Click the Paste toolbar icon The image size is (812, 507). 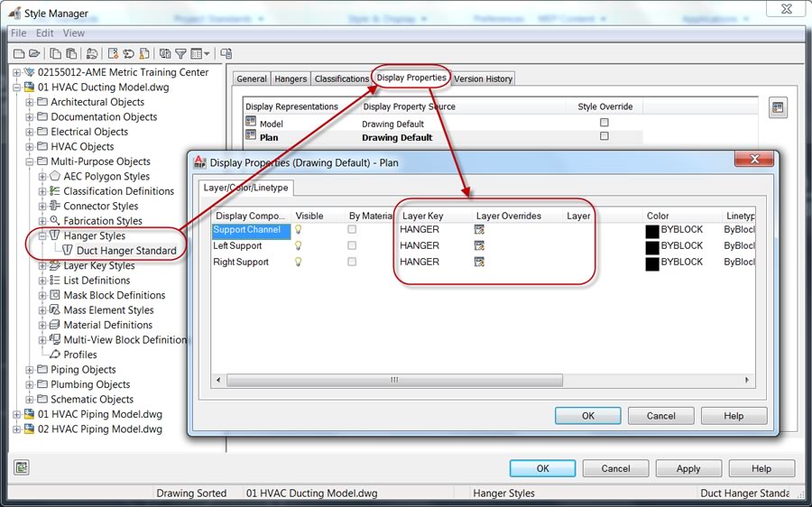(x=70, y=54)
